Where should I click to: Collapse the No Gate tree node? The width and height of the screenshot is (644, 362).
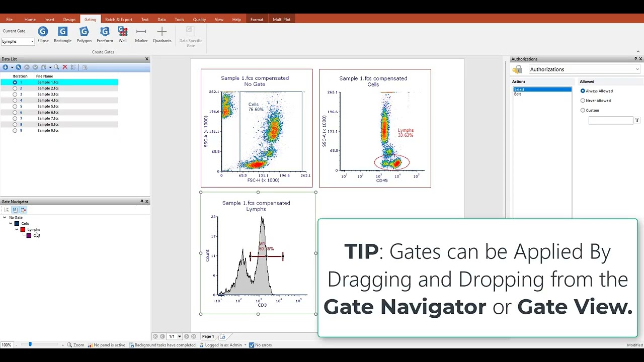(5, 218)
